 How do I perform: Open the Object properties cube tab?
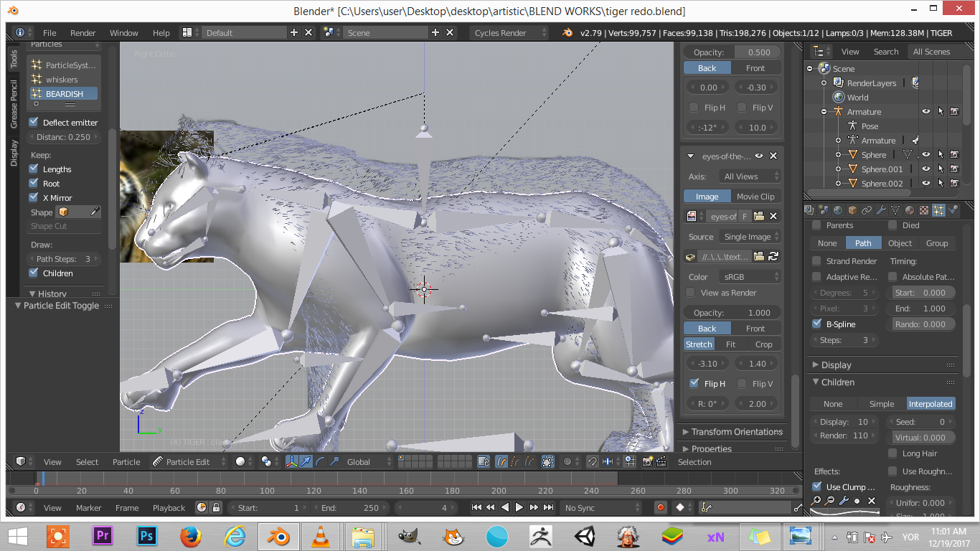point(852,210)
